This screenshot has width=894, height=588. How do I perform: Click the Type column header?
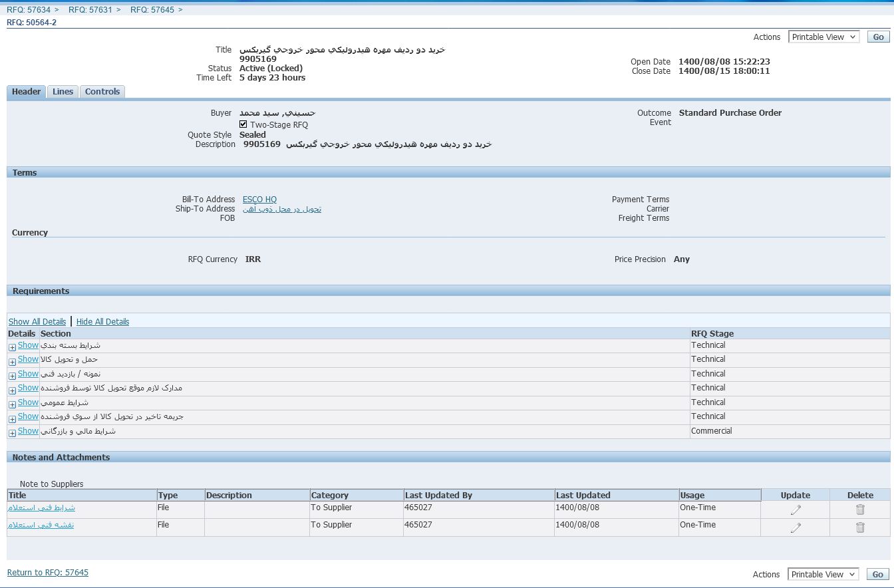pyautogui.click(x=180, y=495)
